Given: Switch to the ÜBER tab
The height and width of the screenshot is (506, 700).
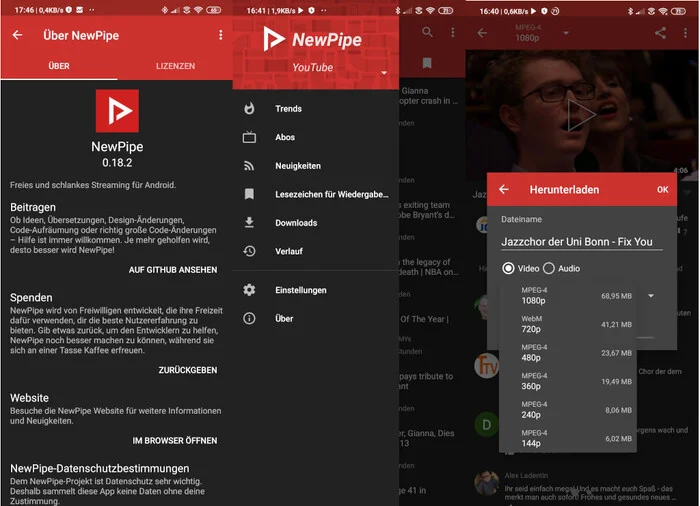Looking at the screenshot, I should pyautogui.click(x=59, y=66).
